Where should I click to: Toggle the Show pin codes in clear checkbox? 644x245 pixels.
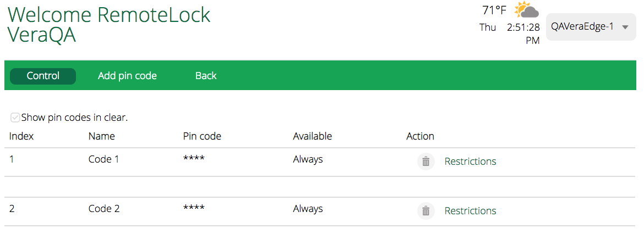coord(15,118)
